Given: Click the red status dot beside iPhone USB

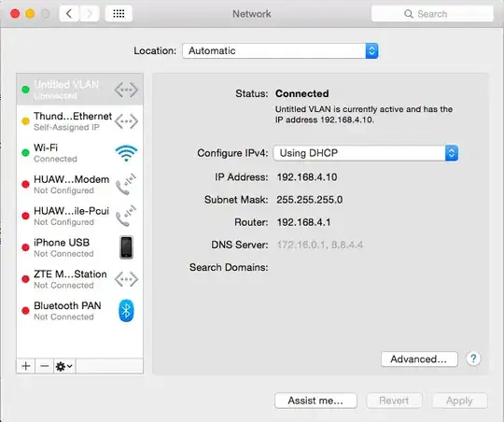Looking at the screenshot, I should click(25, 247).
